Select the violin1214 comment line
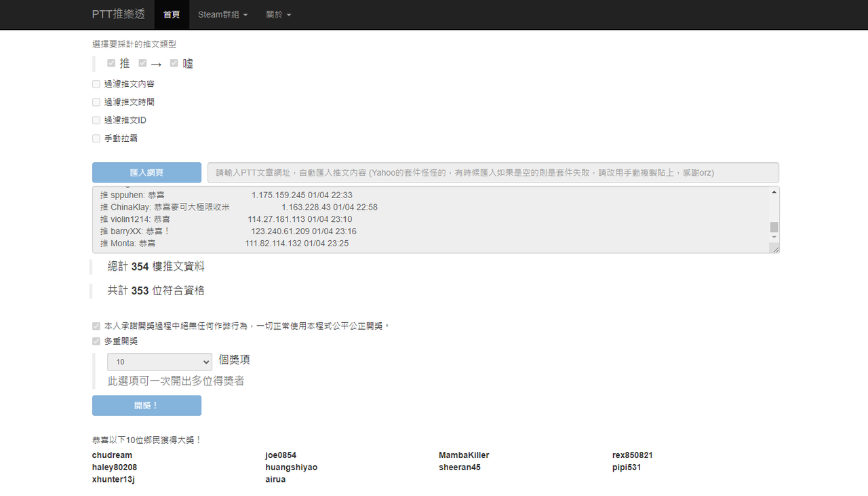Viewport: 868px width, 496px height. click(226, 219)
